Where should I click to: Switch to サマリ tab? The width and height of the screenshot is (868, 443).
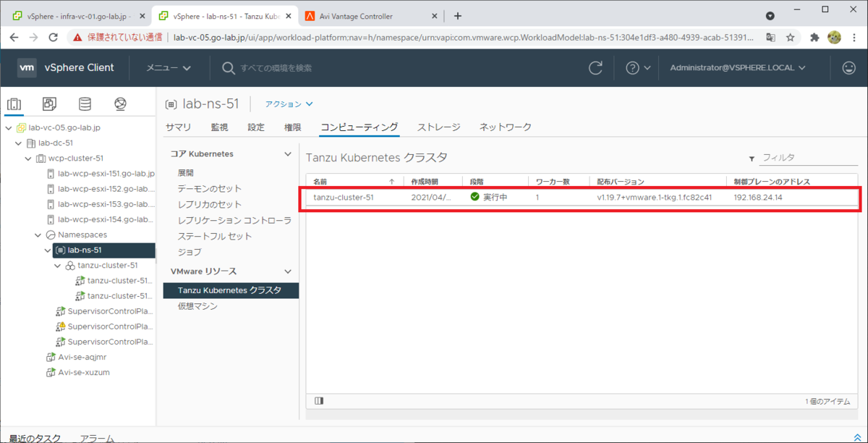pos(178,127)
